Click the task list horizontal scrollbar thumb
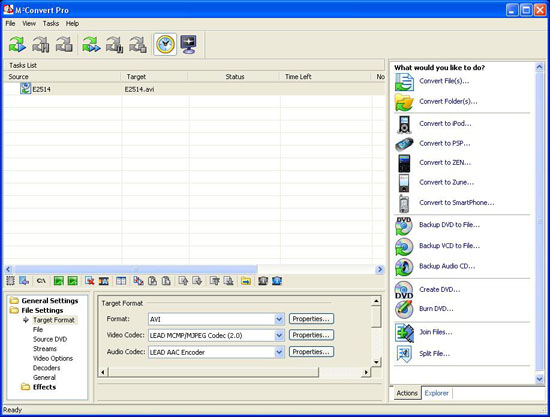 135,269
